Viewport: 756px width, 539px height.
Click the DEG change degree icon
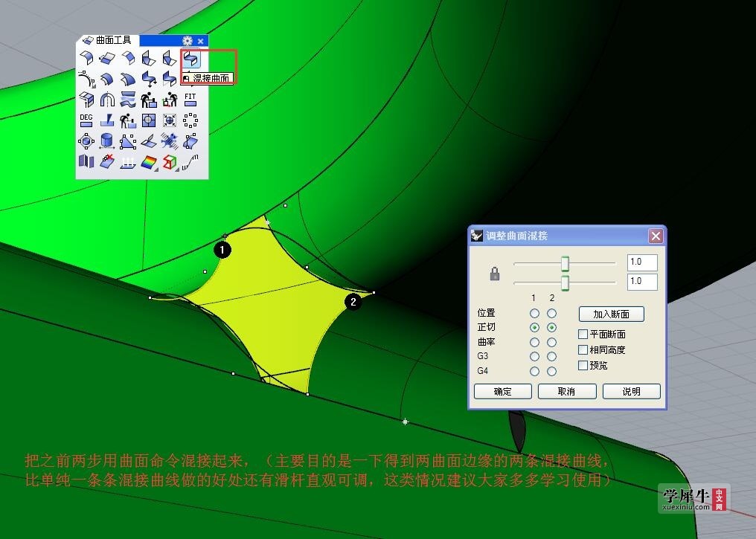86,120
